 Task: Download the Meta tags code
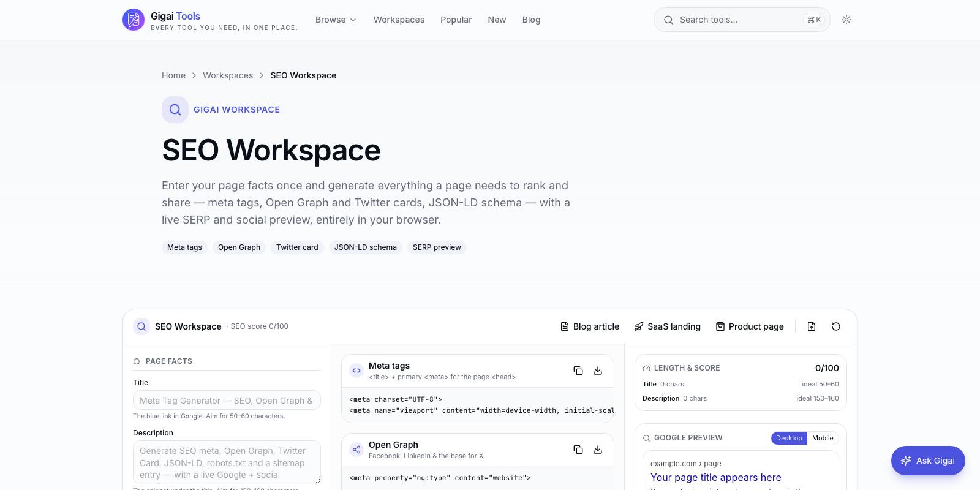(x=598, y=371)
